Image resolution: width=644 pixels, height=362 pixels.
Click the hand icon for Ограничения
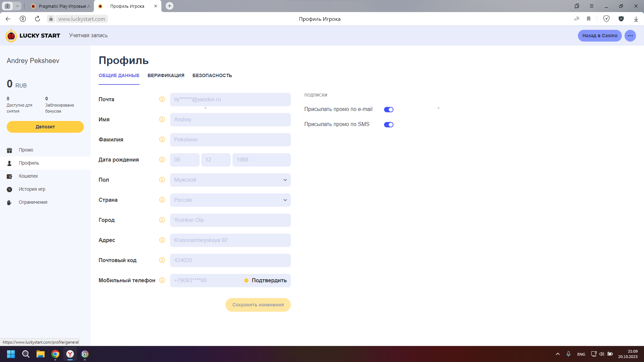tap(9, 202)
